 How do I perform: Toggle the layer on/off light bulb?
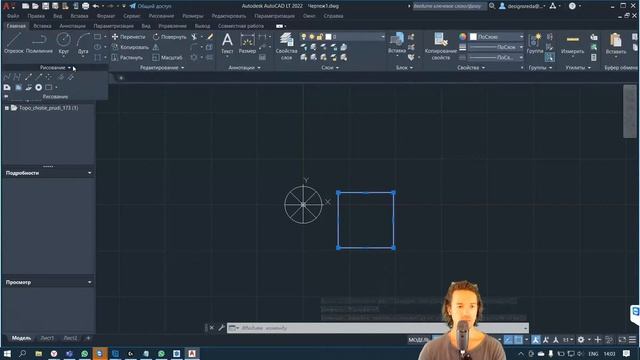[304, 37]
